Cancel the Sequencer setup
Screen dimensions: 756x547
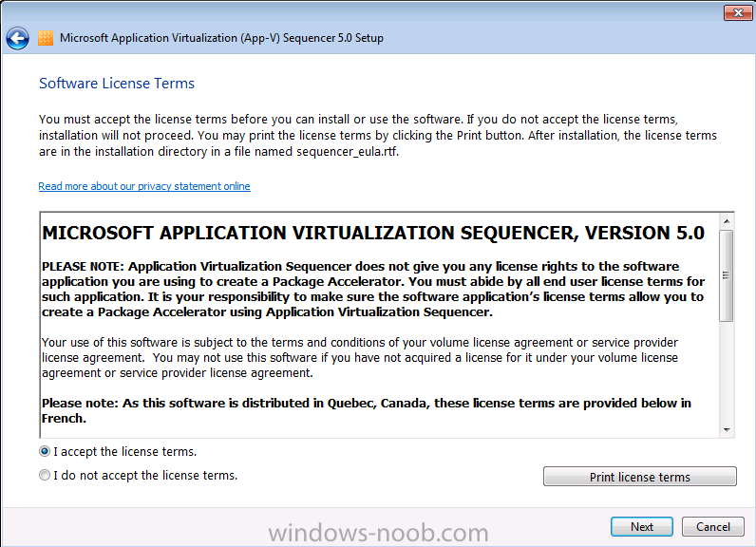point(713,526)
